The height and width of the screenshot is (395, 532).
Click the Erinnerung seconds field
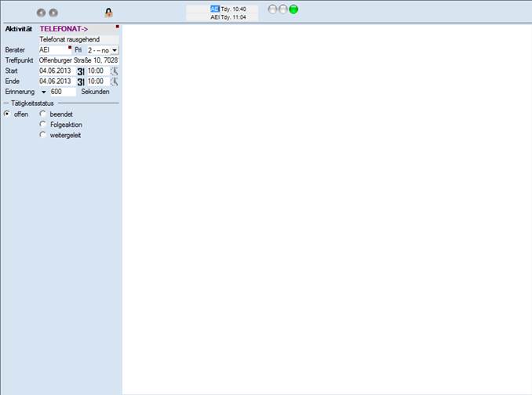coord(62,92)
